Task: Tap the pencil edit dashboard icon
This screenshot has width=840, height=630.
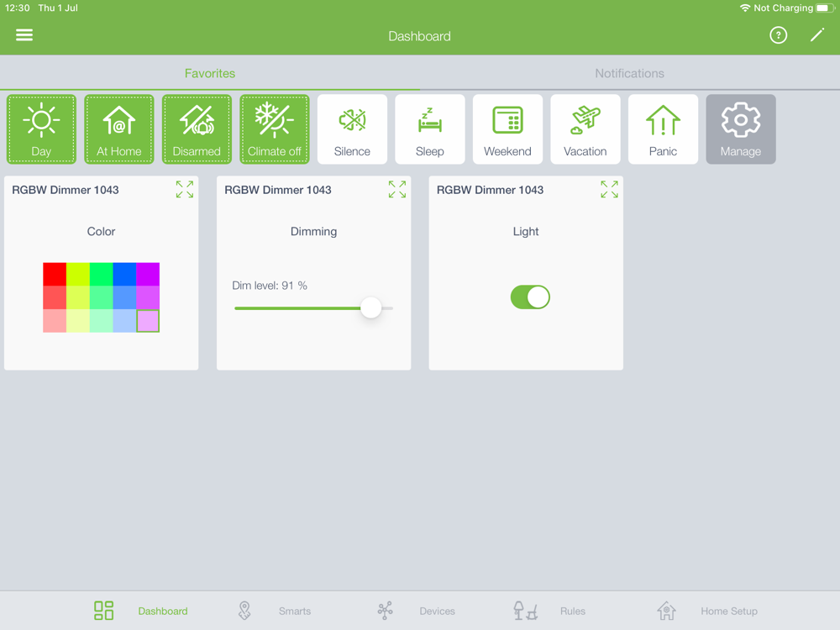Action: click(x=817, y=35)
